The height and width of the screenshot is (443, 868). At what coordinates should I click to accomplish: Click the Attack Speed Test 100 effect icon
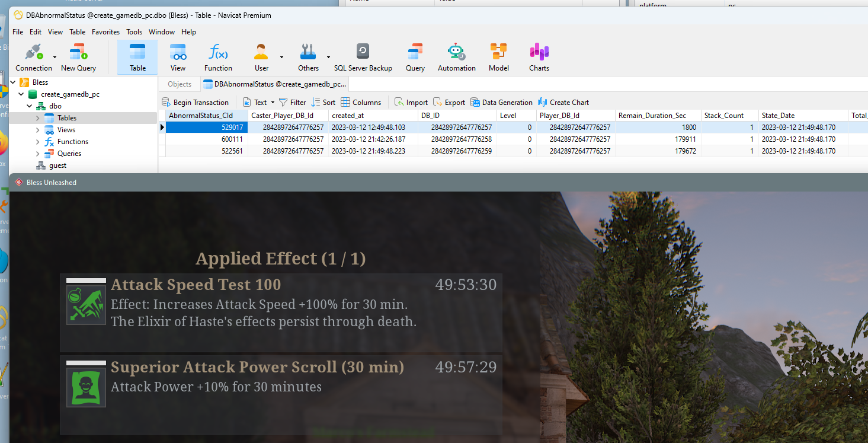tap(86, 304)
